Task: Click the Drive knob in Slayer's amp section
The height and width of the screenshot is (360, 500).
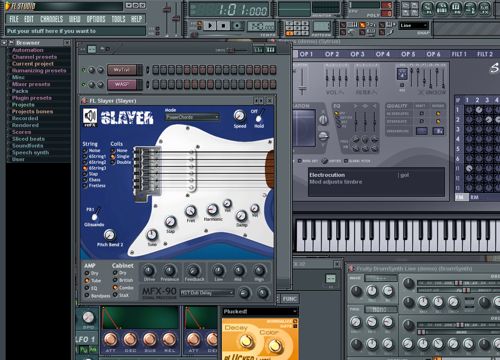Action: pyautogui.click(x=149, y=270)
